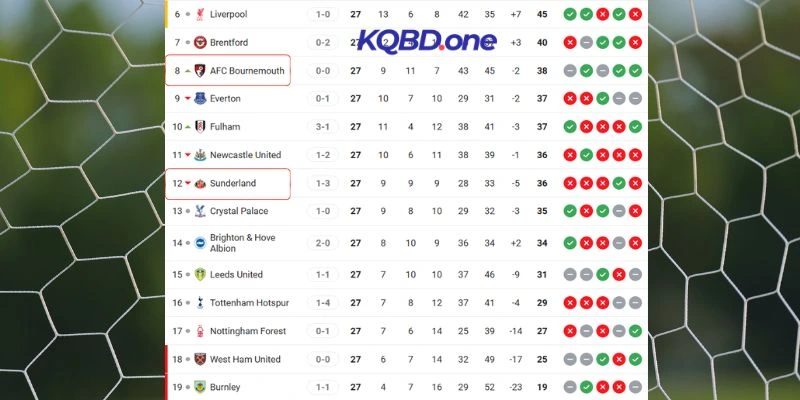Open the Brighton & Hove Albion link

pyautogui.click(x=242, y=243)
